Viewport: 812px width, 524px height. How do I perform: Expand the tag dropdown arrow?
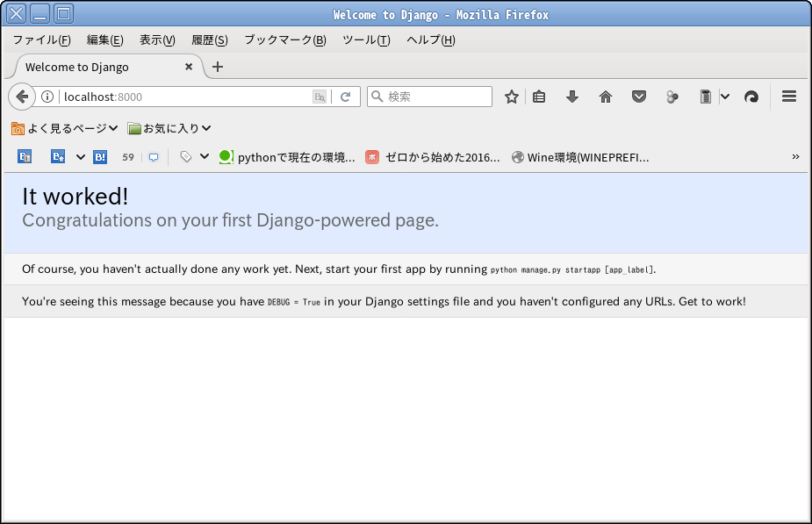coord(205,156)
